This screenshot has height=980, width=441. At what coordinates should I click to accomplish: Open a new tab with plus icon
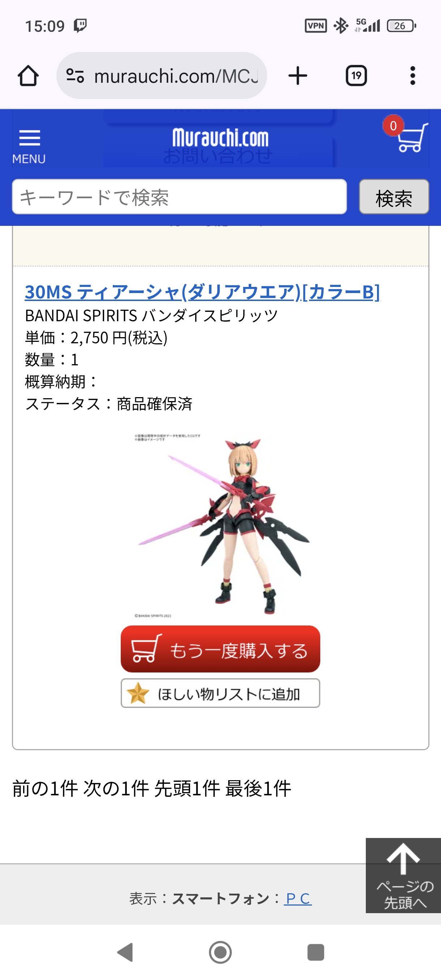pos(297,76)
